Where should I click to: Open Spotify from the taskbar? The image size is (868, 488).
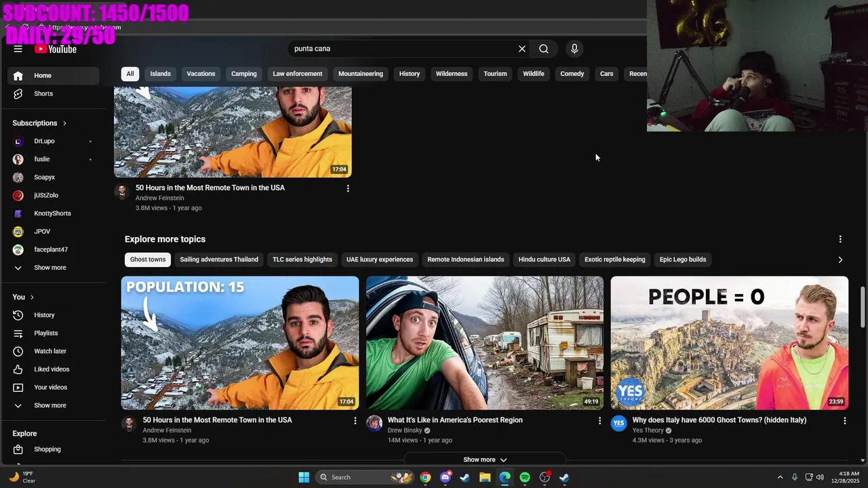[525, 477]
